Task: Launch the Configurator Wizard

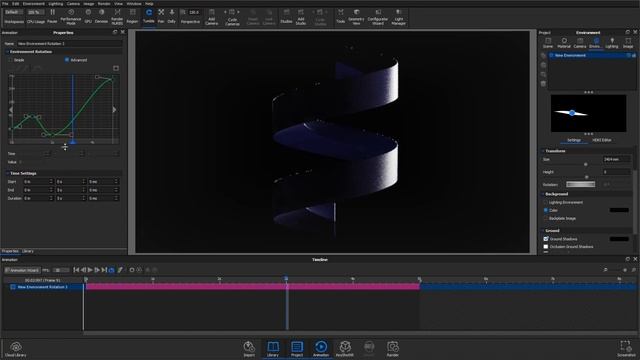Action: pyautogui.click(x=378, y=16)
